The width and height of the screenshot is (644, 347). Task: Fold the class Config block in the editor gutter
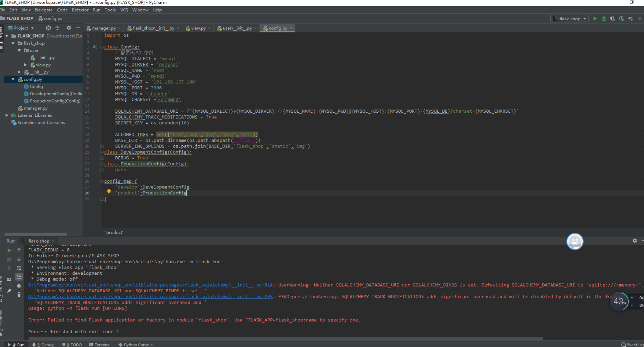pos(102,47)
